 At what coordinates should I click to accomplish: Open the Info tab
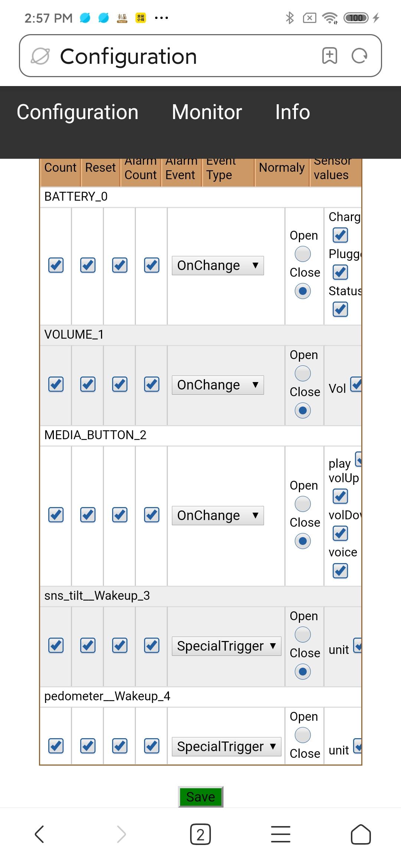pyautogui.click(x=293, y=112)
